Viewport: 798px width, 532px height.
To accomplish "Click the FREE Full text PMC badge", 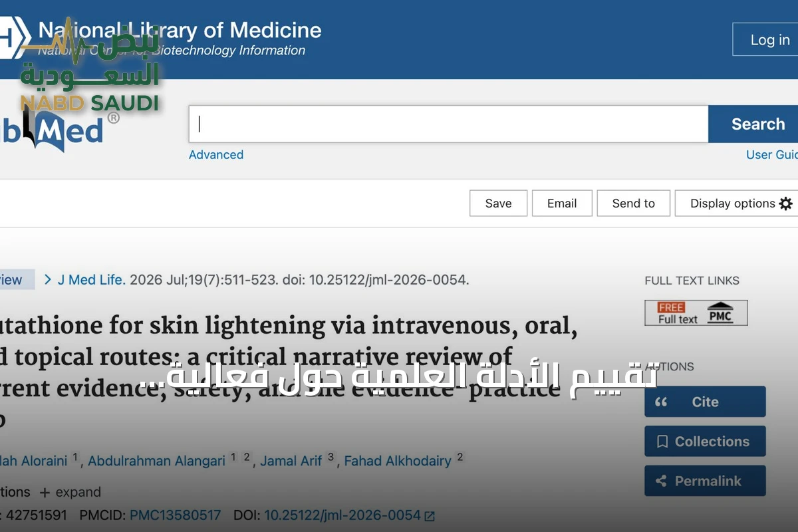I will click(696, 313).
